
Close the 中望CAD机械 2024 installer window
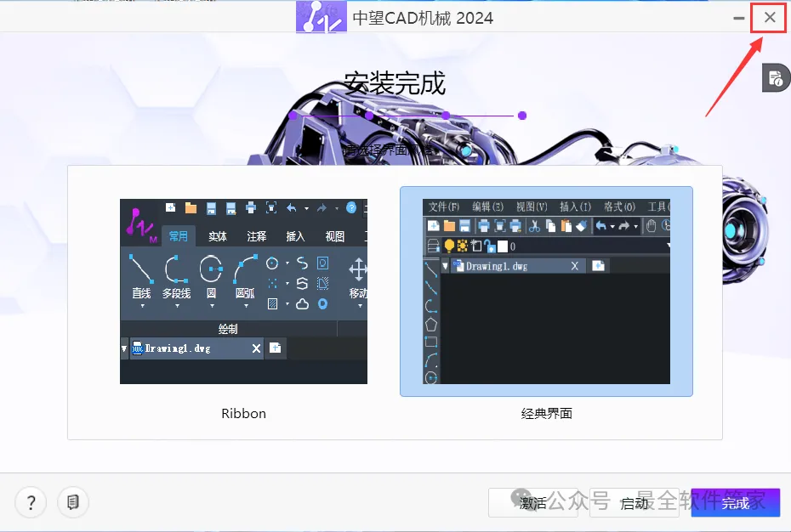point(769,18)
